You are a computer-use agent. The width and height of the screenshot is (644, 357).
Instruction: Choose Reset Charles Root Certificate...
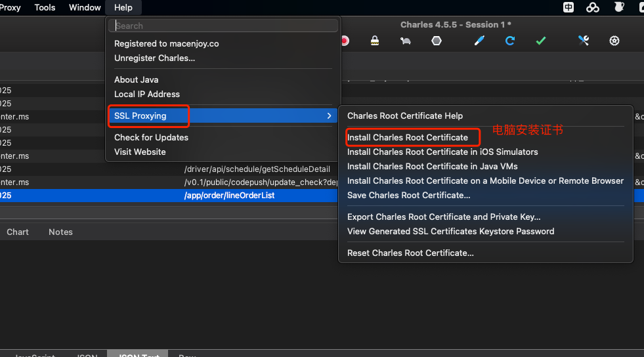point(410,253)
